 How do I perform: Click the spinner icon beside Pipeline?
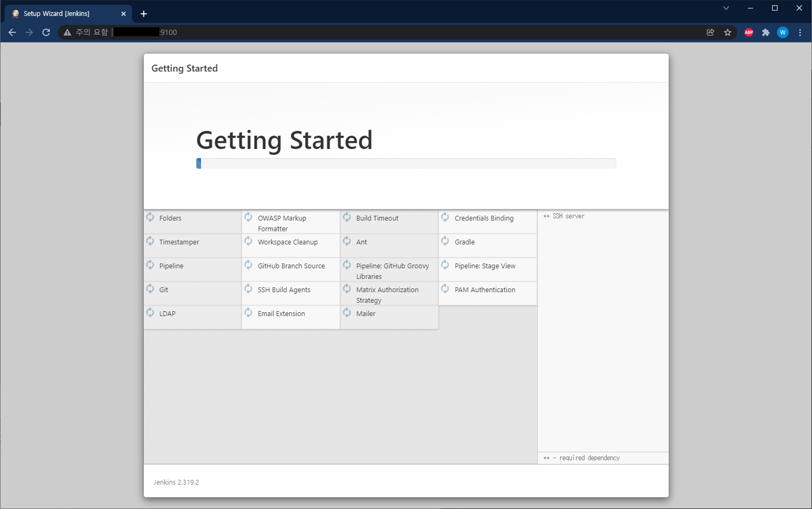click(x=150, y=265)
